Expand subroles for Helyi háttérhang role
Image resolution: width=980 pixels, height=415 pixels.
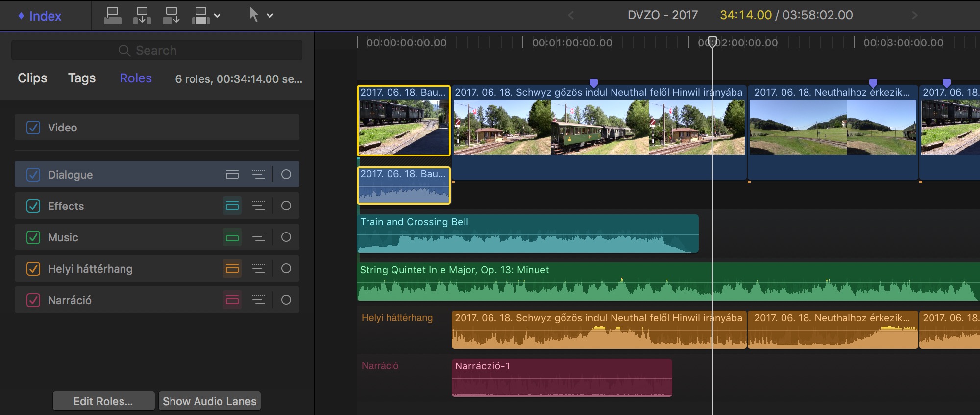pos(259,269)
